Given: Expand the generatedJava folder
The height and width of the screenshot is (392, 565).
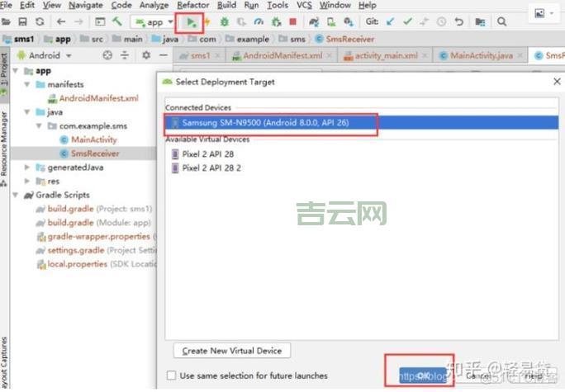Looking at the screenshot, I should [28, 167].
